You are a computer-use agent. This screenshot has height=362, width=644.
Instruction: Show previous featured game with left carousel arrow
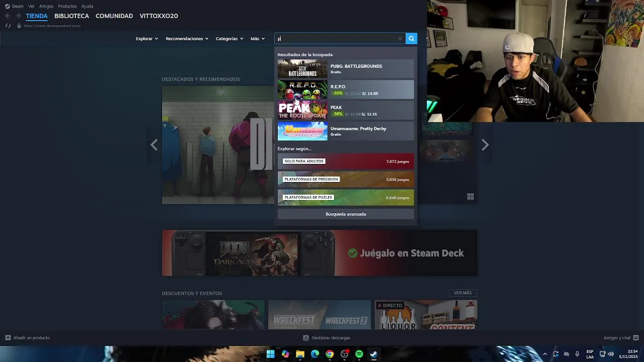154,145
